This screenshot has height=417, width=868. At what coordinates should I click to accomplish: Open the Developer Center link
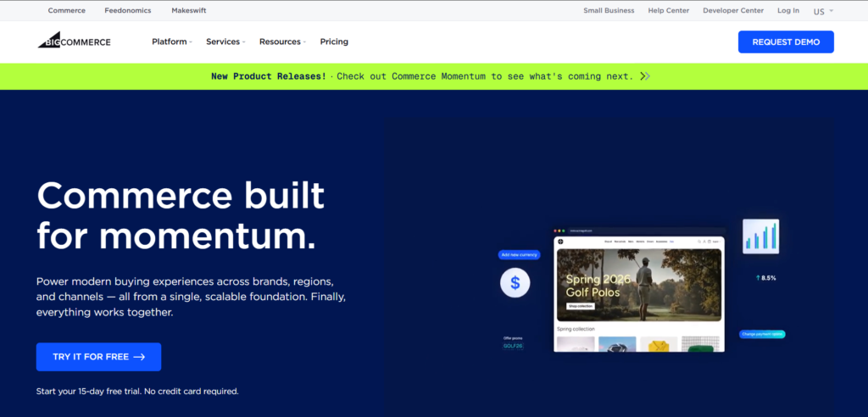coord(733,10)
